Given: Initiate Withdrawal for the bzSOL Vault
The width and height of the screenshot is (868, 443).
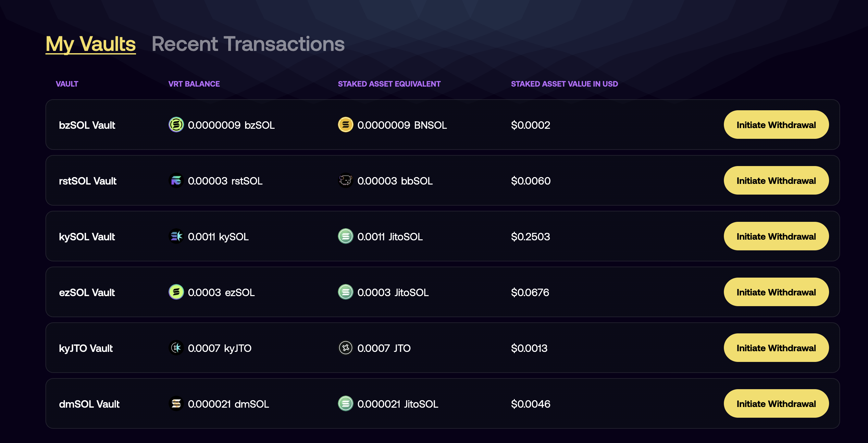Looking at the screenshot, I should click(x=776, y=125).
